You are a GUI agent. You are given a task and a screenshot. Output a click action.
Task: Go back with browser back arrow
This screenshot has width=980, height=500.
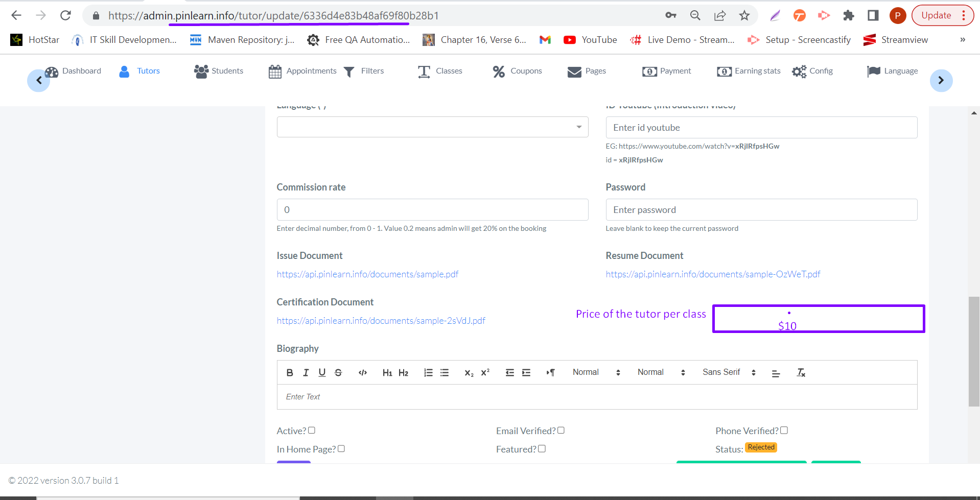tap(16, 15)
